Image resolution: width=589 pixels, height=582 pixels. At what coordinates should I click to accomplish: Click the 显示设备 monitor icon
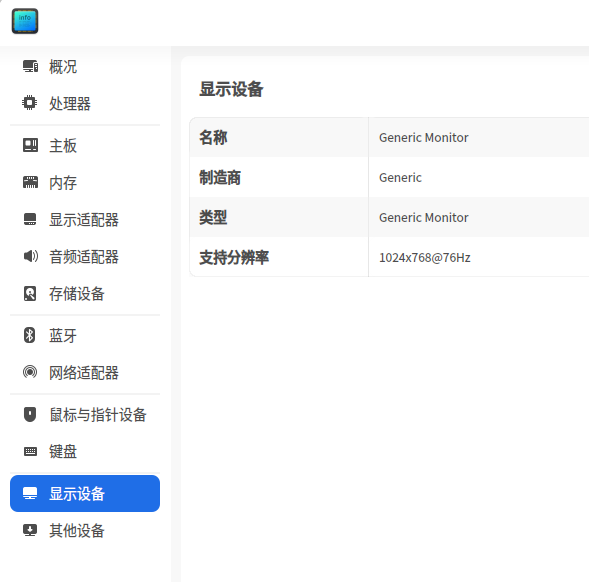(30, 493)
